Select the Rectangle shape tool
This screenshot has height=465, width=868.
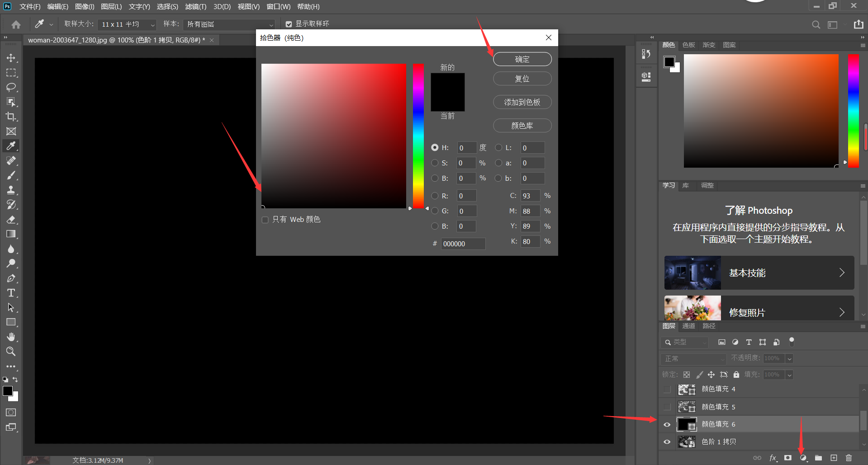coord(11,322)
